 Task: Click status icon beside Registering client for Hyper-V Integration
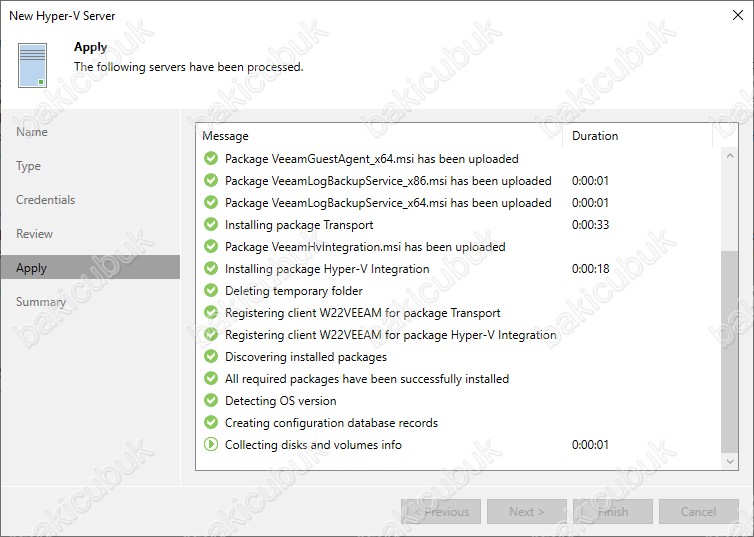[x=211, y=334]
